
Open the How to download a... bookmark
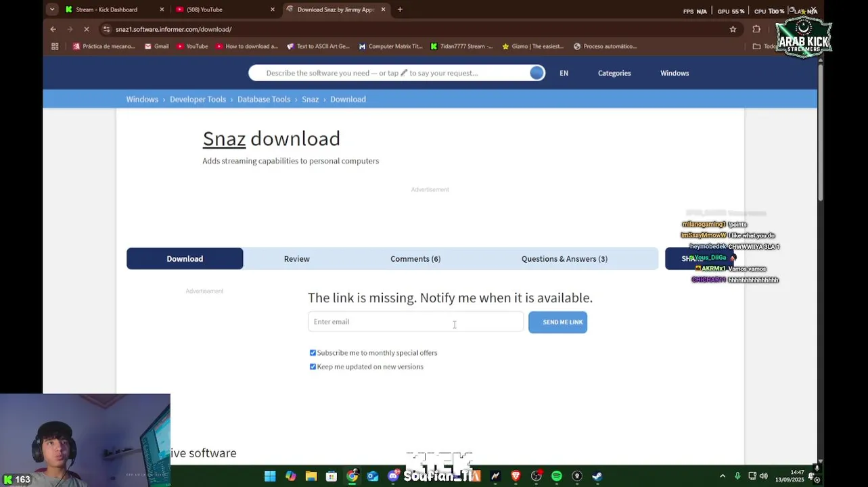(247, 46)
